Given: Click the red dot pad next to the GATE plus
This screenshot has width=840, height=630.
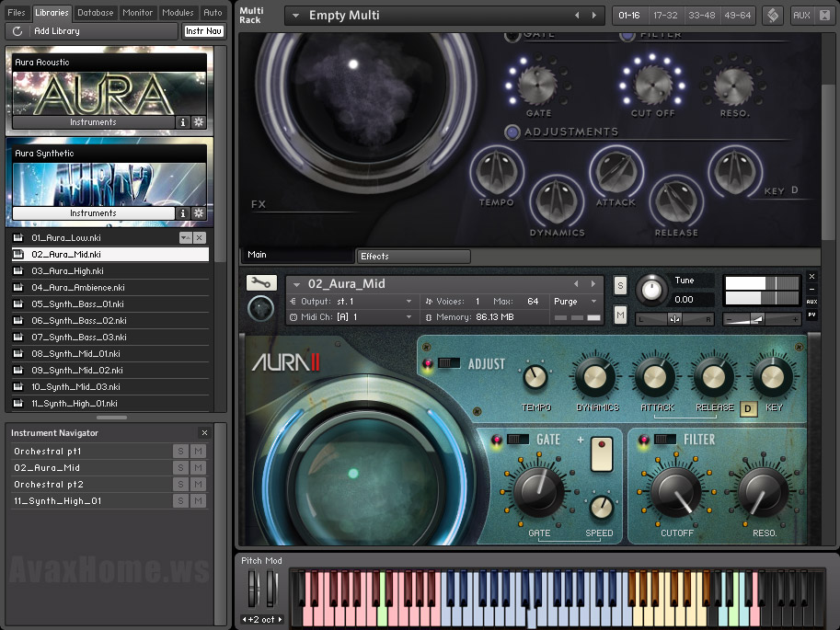Looking at the screenshot, I should click(x=602, y=454).
